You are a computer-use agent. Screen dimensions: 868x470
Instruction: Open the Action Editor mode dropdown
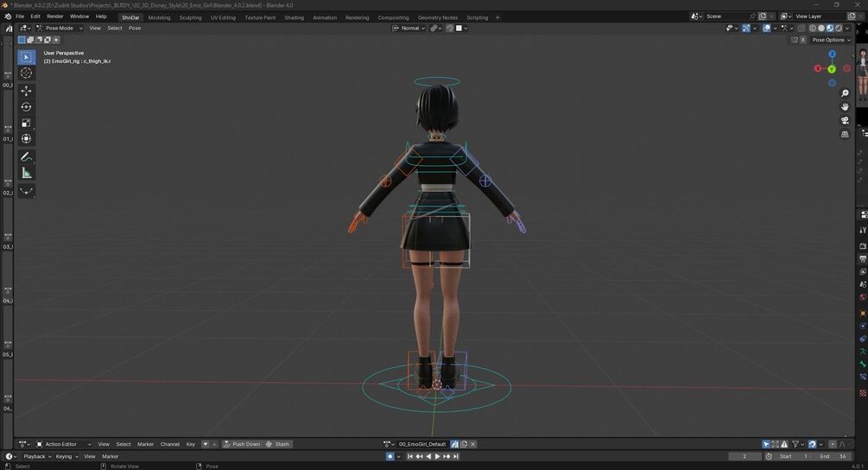pos(64,444)
